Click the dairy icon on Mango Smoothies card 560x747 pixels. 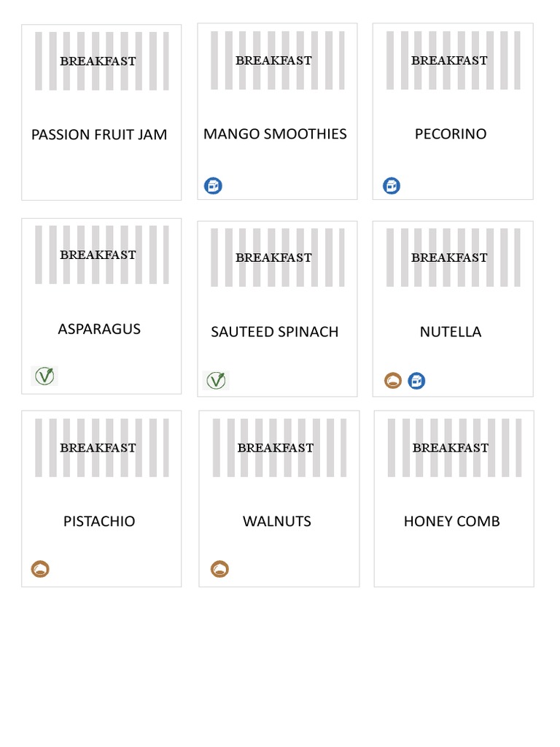click(213, 186)
